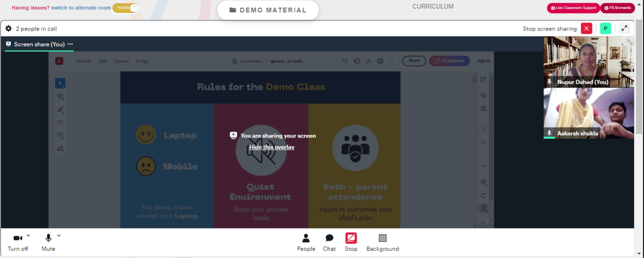
Task: Open Background effects settings
Action: pyautogui.click(x=383, y=243)
